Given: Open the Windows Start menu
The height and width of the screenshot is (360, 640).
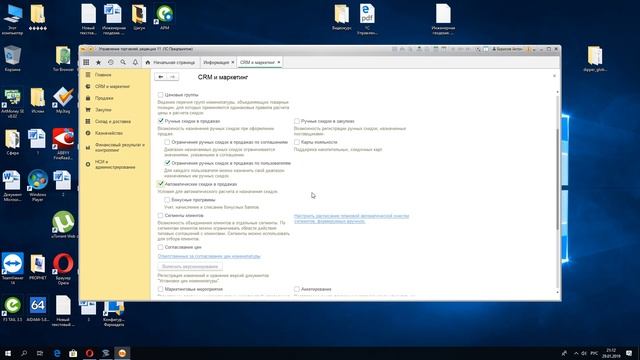Looking at the screenshot, I should point(8,353).
